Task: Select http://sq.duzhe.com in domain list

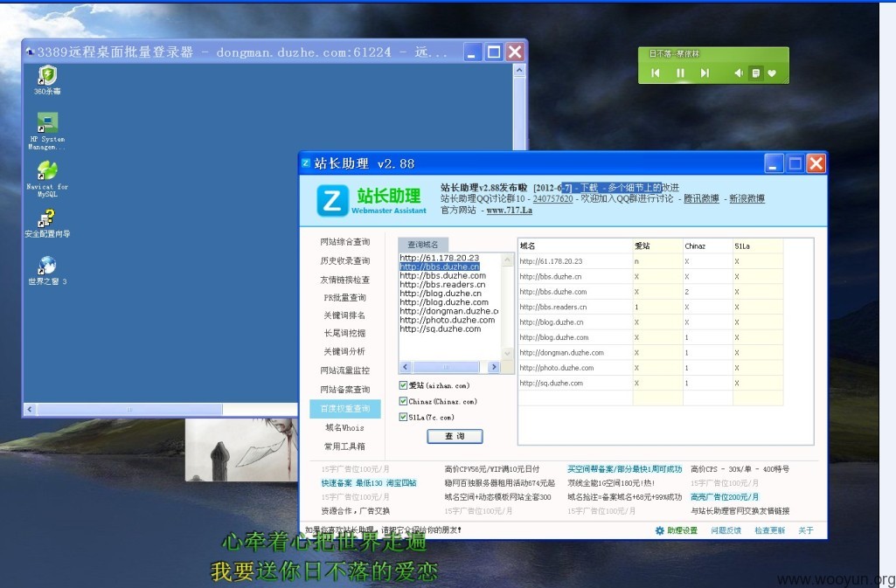Action: tap(441, 329)
